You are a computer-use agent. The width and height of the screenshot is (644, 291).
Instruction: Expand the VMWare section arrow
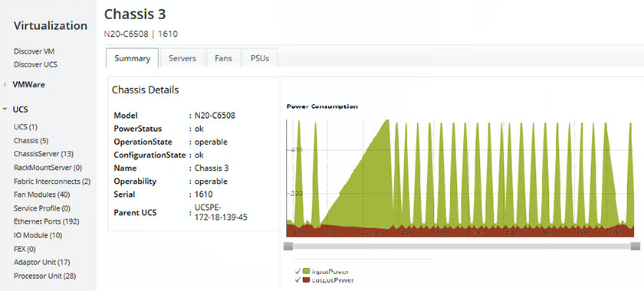point(5,84)
